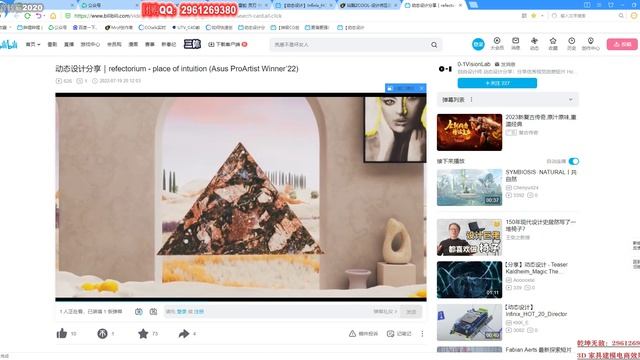This screenshot has width=640, height=360.
Task: Click the browser home icon
Action: pyautogui.click(x=53, y=16)
